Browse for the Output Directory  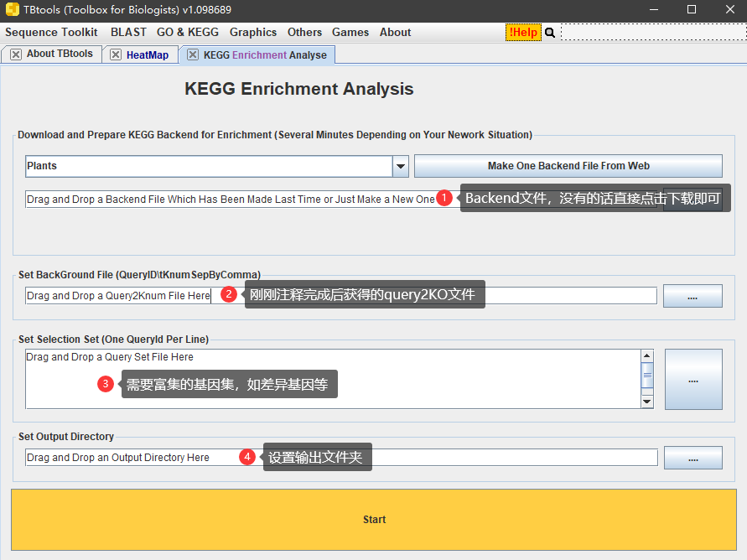(693, 458)
